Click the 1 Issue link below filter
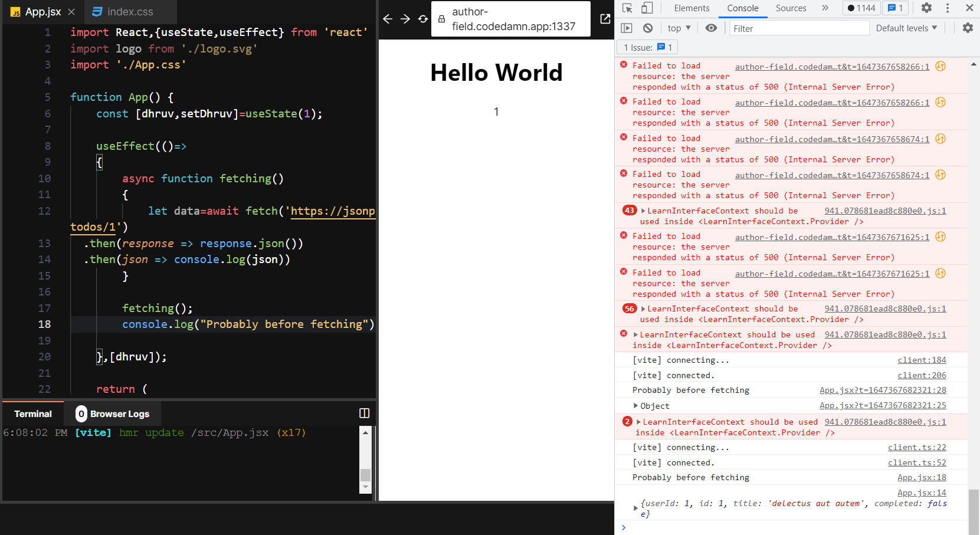The width and height of the screenshot is (980, 535). coord(648,47)
